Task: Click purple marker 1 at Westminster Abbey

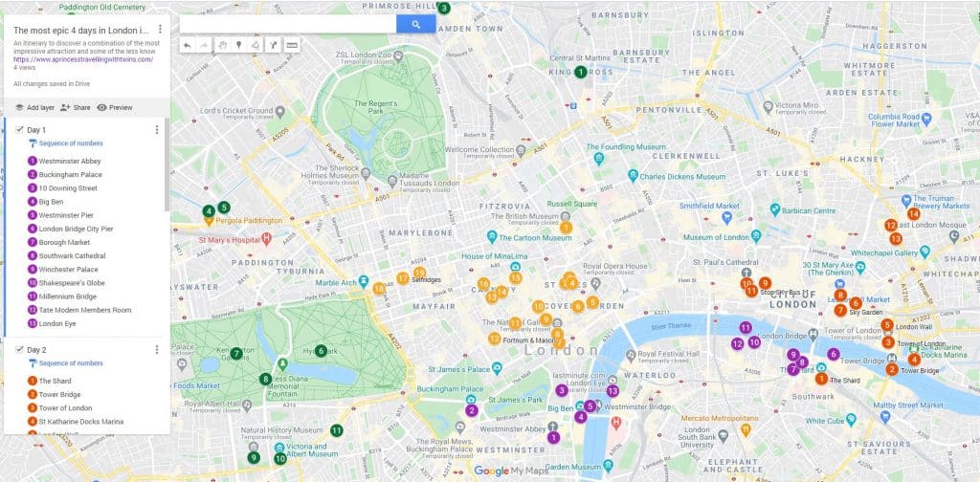Action: point(553,438)
